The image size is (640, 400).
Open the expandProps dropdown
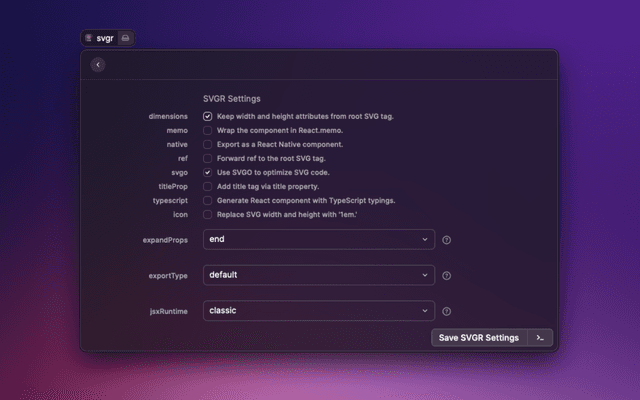[x=318, y=240]
